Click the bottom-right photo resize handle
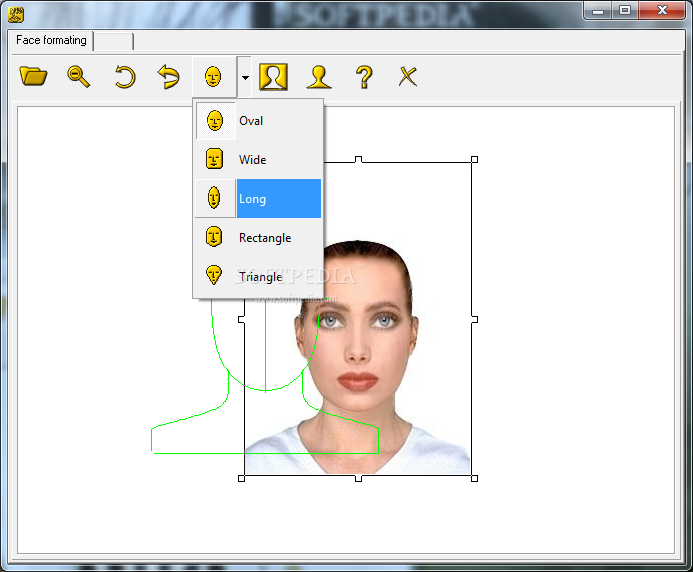The width and height of the screenshot is (693, 572). coord(474,478)
